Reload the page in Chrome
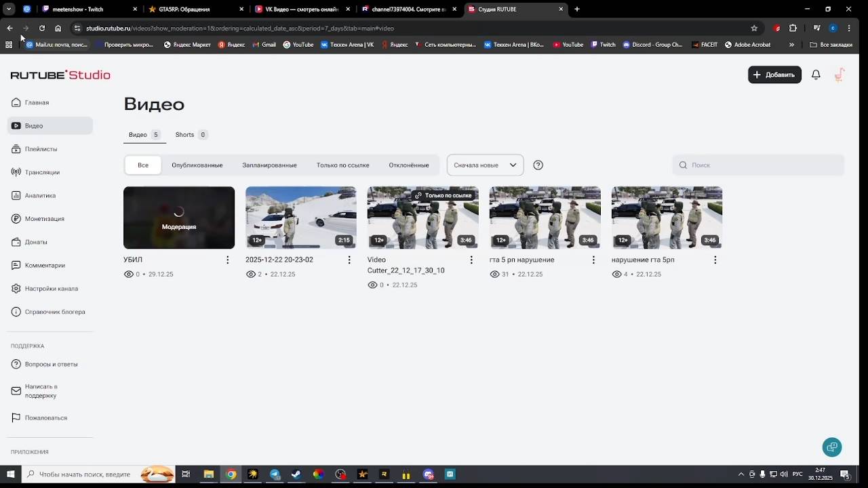 [42, 28]
